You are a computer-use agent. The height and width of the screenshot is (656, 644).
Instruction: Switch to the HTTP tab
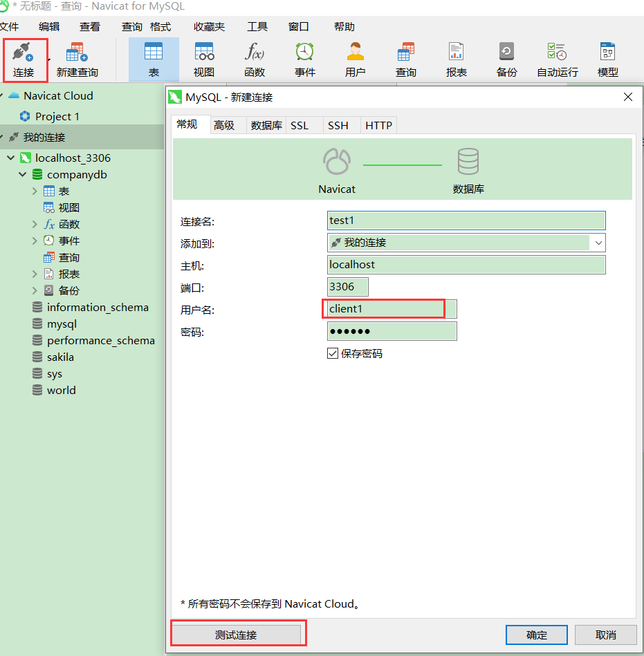(378, 125)
